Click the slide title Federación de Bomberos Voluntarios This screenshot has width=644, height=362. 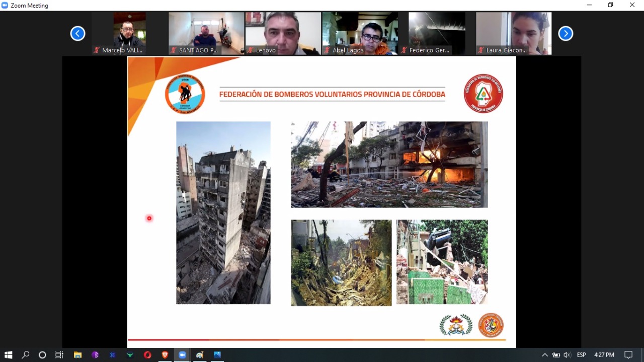(332, 95)
